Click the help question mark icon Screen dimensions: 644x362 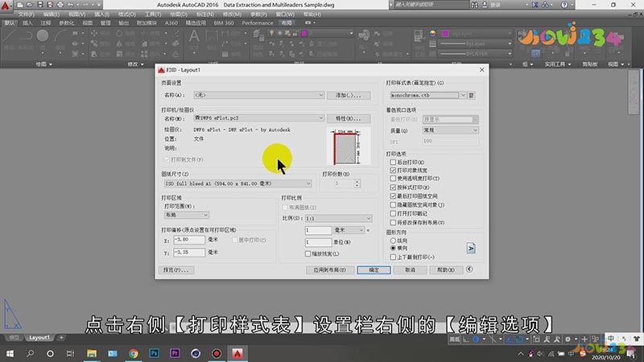tap(564, 5)
